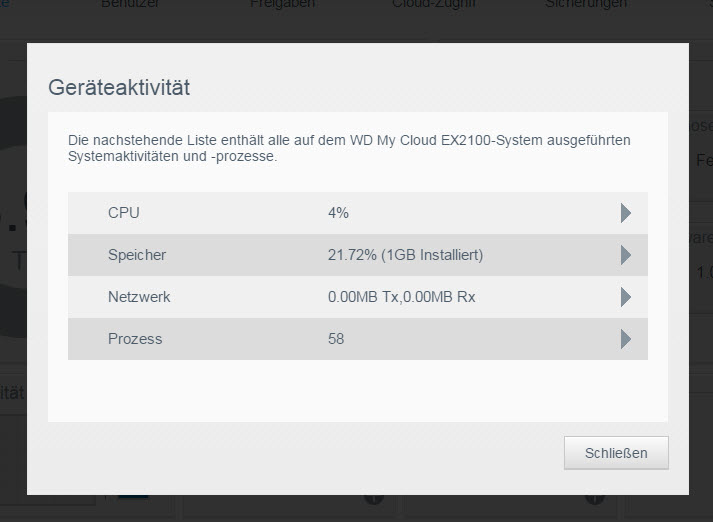
Task: Click the 4% CPU usage value
Action: point(338,213)
